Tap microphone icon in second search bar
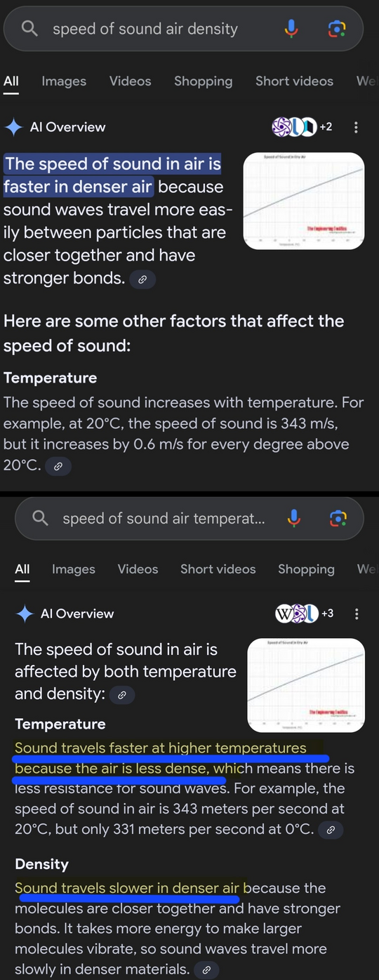379x980 pixels. [x=294, y=518]
